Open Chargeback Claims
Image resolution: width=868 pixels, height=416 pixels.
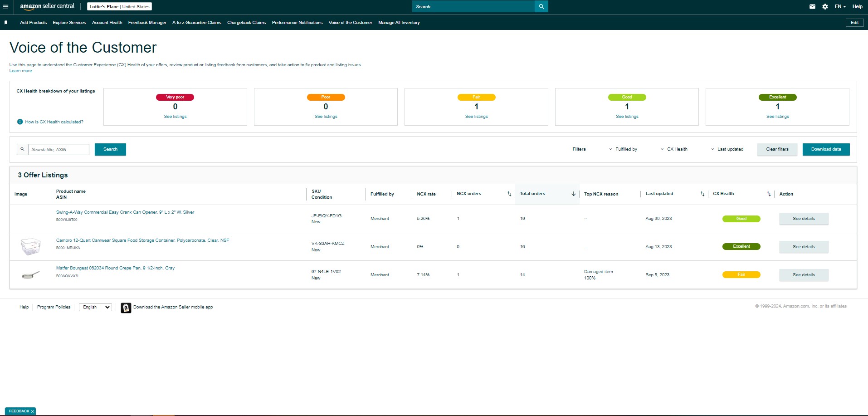(x=247, y=22)
